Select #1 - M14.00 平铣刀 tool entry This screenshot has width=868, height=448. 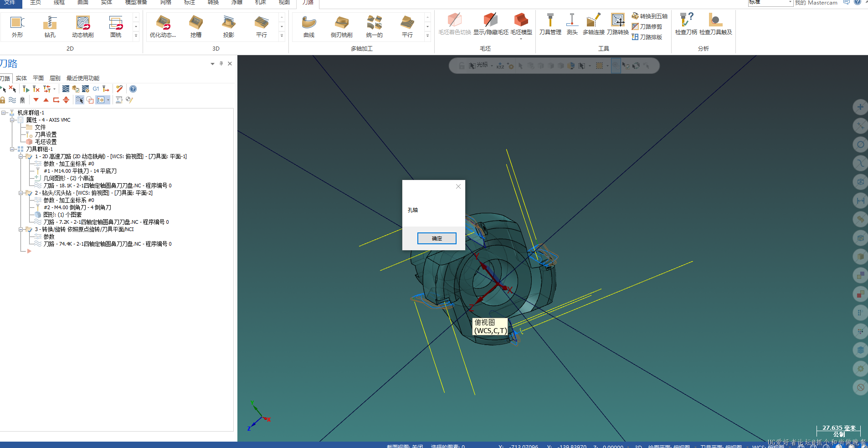[80, 171]
